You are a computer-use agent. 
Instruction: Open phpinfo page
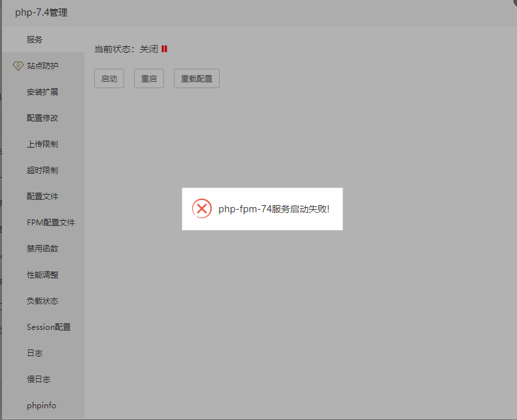43,405
